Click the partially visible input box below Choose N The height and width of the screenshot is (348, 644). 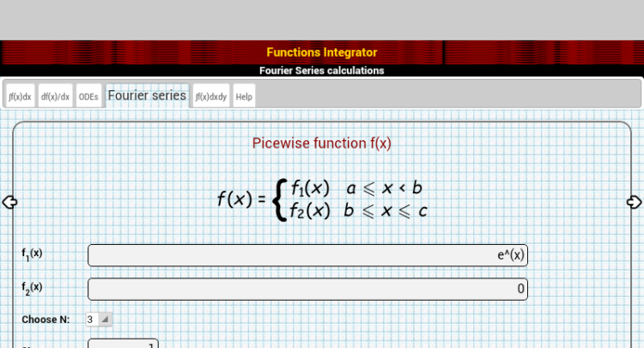(x=123, y=344)
